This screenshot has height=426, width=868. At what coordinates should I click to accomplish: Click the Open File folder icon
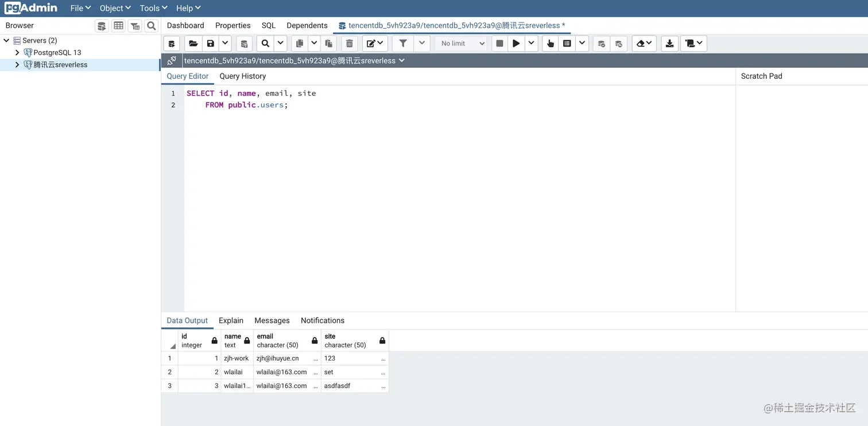click(193, 44)
